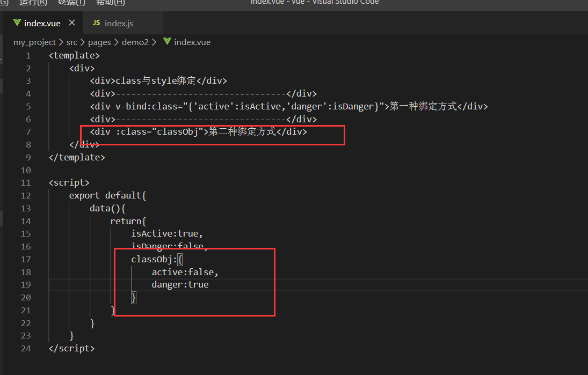Viewport: 588px width, 375px height.
Task: Click the Vue icon in the breadcrumb bar
Action: 166,42
